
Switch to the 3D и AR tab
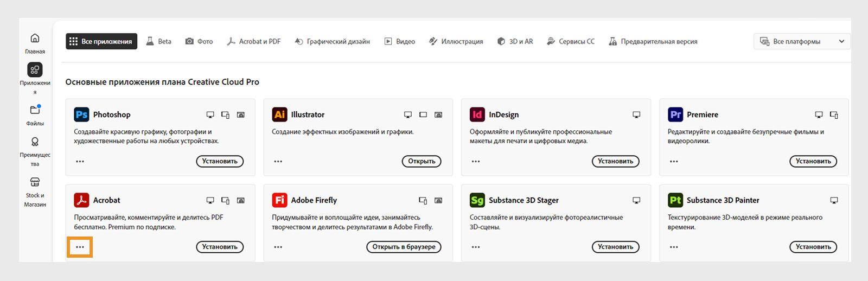pos(515,41)
